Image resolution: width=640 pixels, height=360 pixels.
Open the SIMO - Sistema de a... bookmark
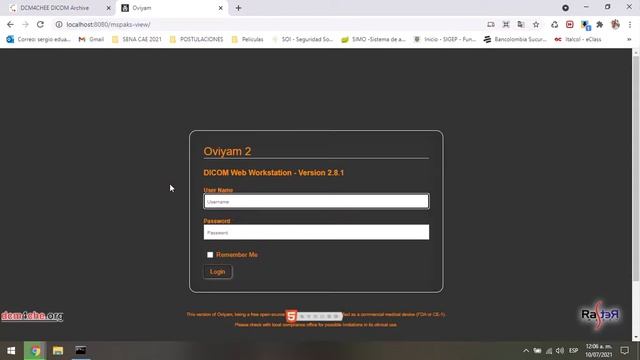(373, 39)
